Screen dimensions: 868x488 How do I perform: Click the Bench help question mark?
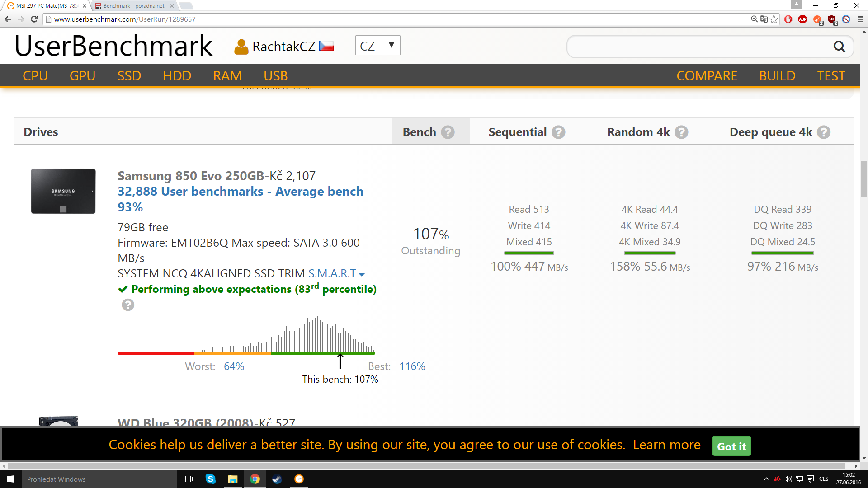(448, 132)
